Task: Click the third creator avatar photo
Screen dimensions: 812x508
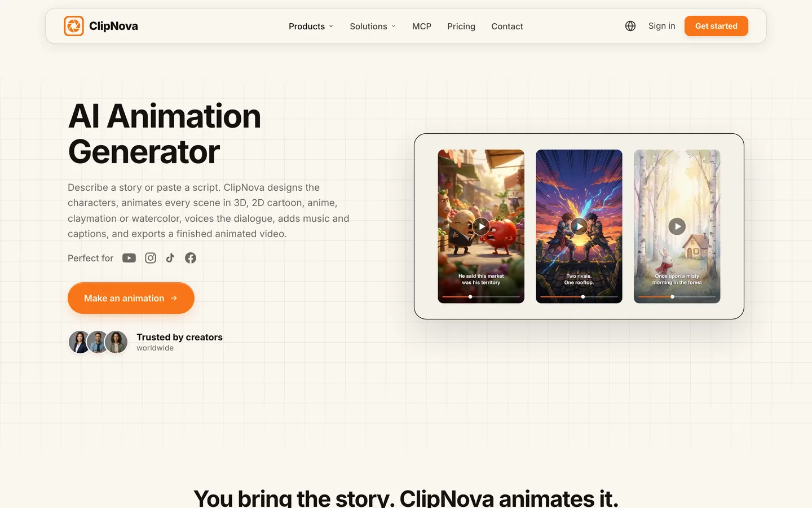Action: click(117, 342)
